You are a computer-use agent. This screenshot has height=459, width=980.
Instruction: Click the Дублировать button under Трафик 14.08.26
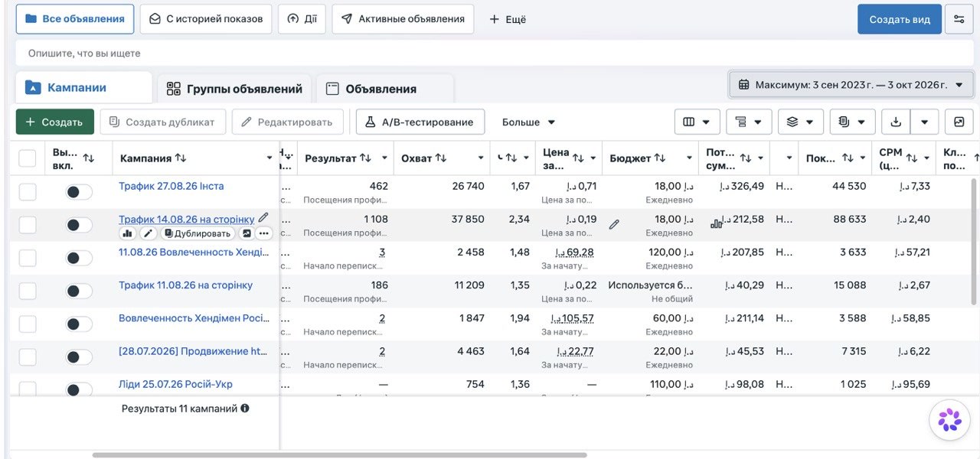pos(198,233)
